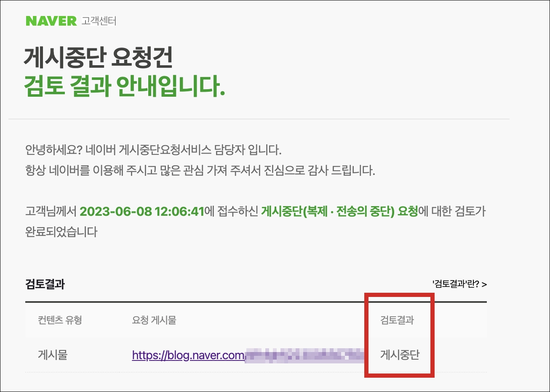Click the 게시물 content type cell
The height and width of the screenshot is (392, 550).
[53, 355]
